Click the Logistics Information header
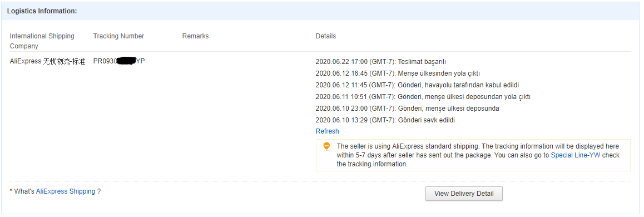This screenshot has height=217, width=644. click(42, 11)
